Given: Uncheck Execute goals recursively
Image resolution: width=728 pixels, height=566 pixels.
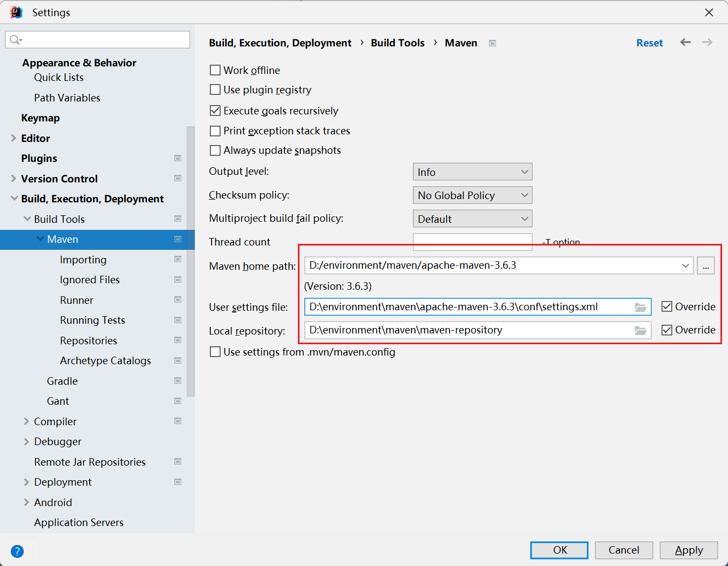Looking at the screenshot, I should coord(215,111).
